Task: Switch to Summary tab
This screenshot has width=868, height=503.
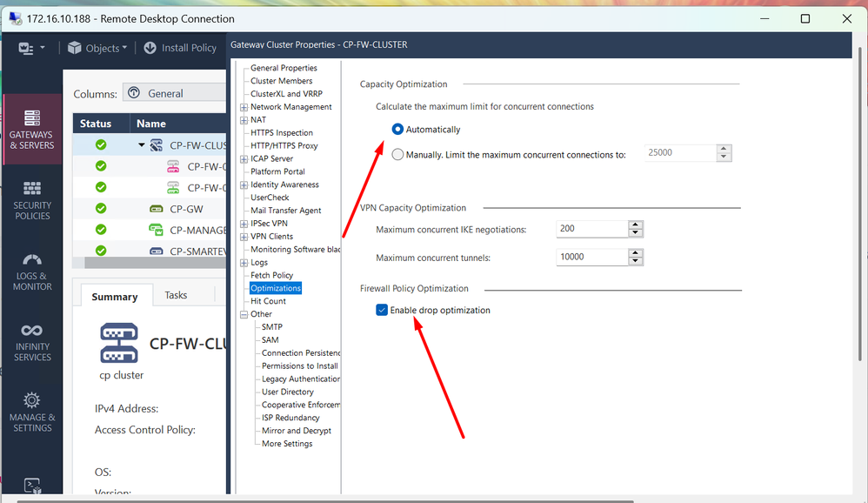Action: (115, 297)
